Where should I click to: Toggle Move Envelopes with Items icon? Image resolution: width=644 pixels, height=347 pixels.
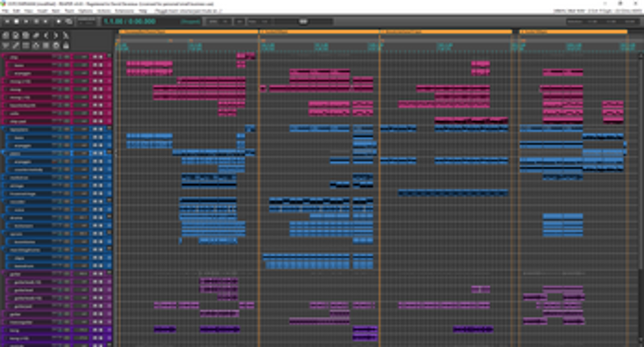tap(36, 45)
